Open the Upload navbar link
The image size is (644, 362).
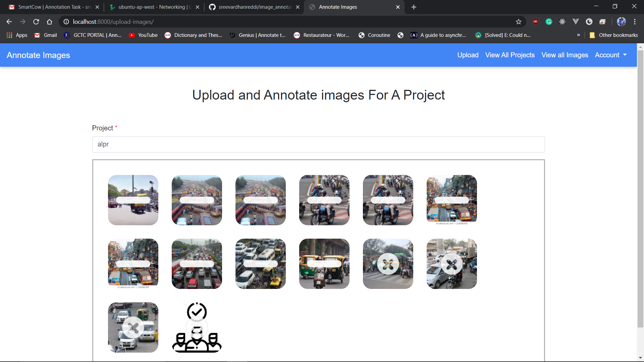click(x=468, y=55)
